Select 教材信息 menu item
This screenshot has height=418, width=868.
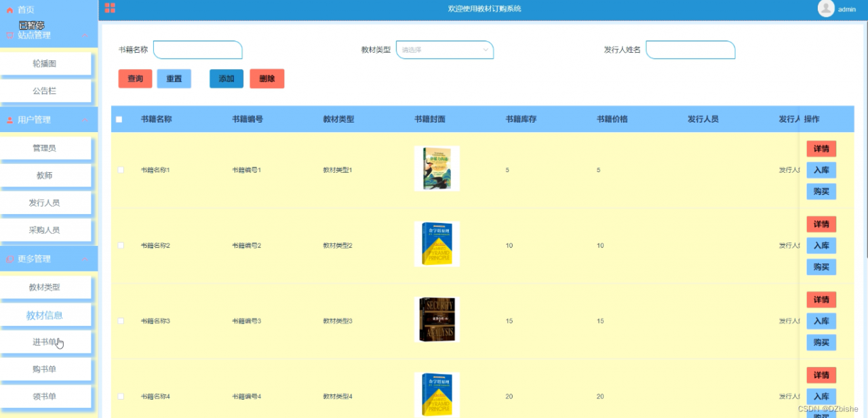(45, 315)
